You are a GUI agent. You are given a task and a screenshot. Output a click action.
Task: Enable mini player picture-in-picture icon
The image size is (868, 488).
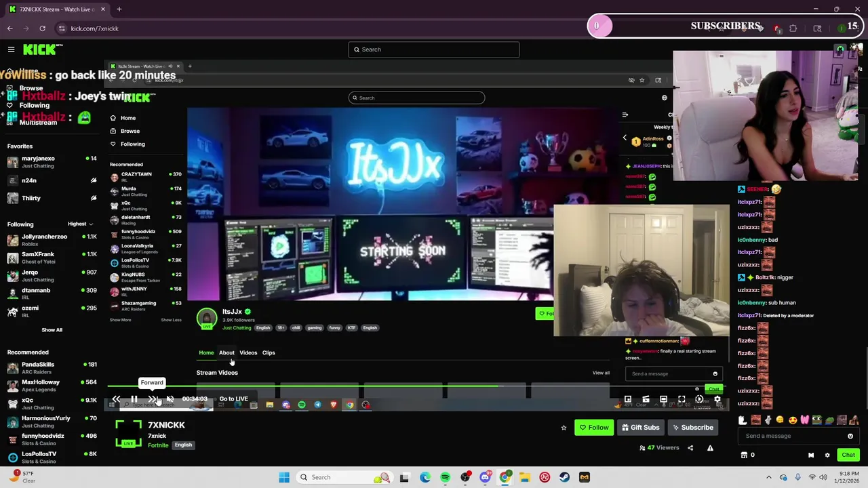628,399
